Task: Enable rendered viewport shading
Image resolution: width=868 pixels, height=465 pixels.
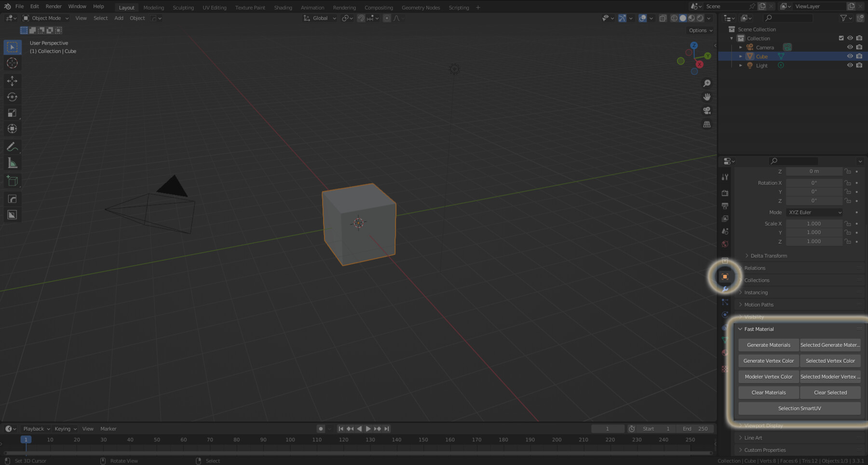Action: (x=700, y=18)
